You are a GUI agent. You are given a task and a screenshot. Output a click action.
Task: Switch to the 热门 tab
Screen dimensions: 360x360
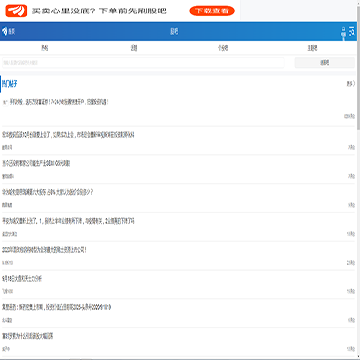pyautogui.click(x=45, y=48)
